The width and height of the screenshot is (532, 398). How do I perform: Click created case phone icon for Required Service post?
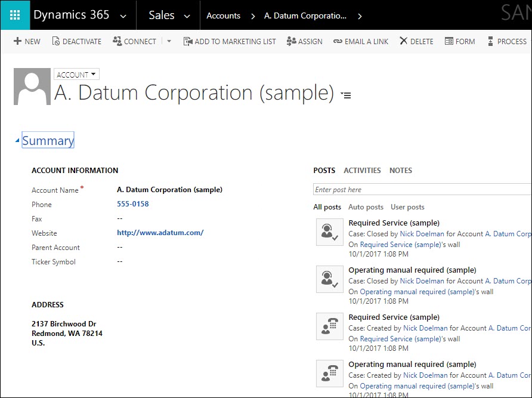(x=330, y=326)
